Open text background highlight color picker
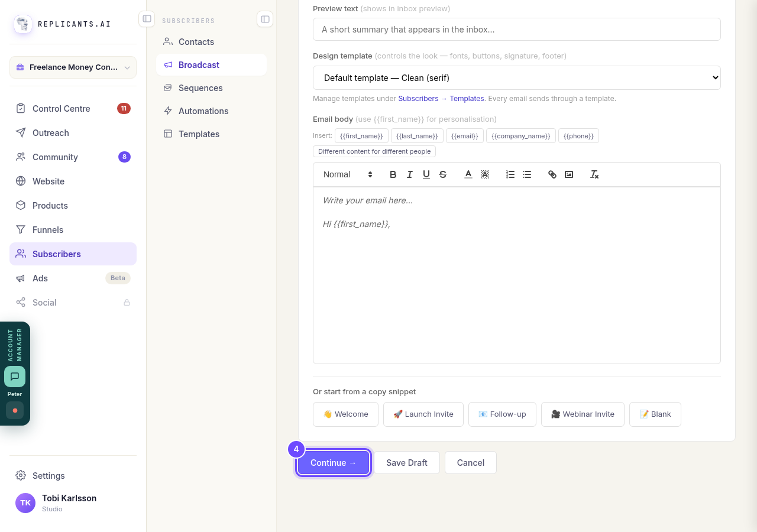 click(x=484, y=174)
